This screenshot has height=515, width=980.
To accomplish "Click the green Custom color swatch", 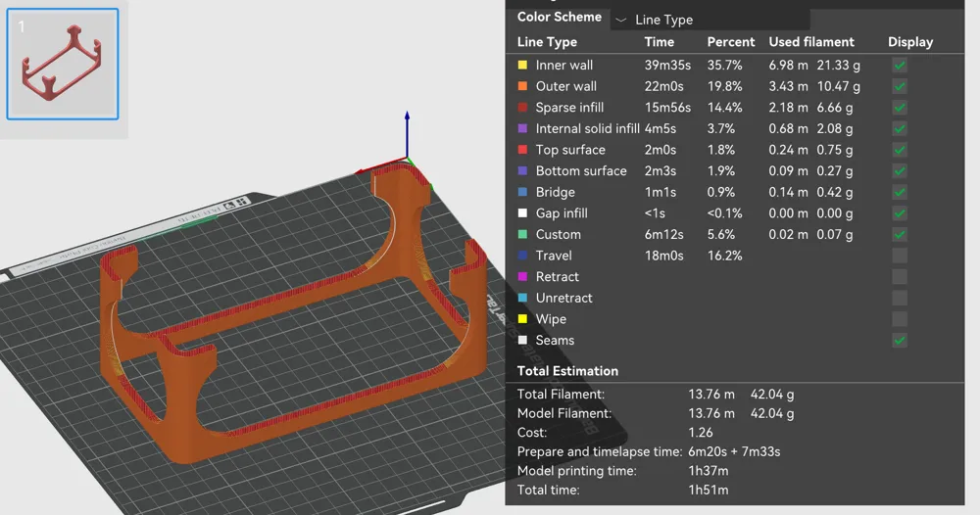I will (522, 234).
